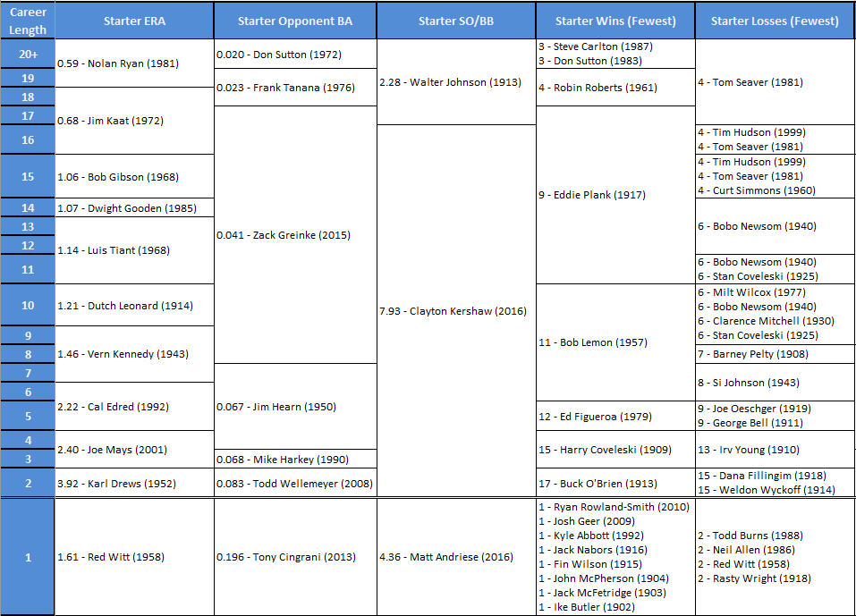
Task: Select the Walter Johnson (1913) cell
Action: click(x=455, y=82)
